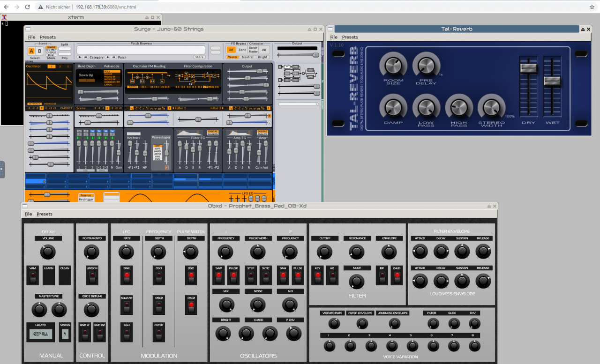Click the filter Multi knob in Obxd
The width and height of the screenshot is (600, 364).
(x=356, y=282)
